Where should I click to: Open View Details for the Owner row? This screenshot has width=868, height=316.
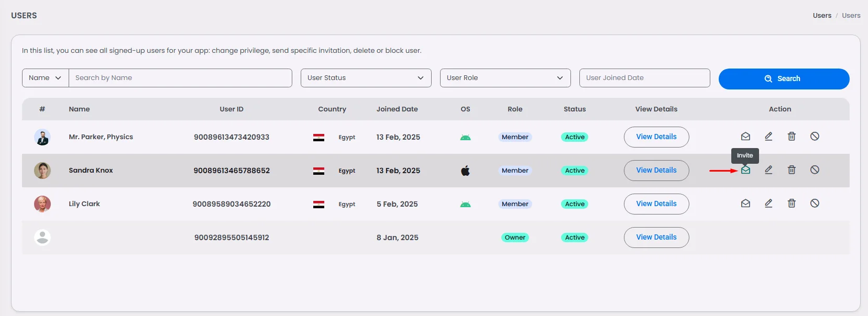coord(656,238)
